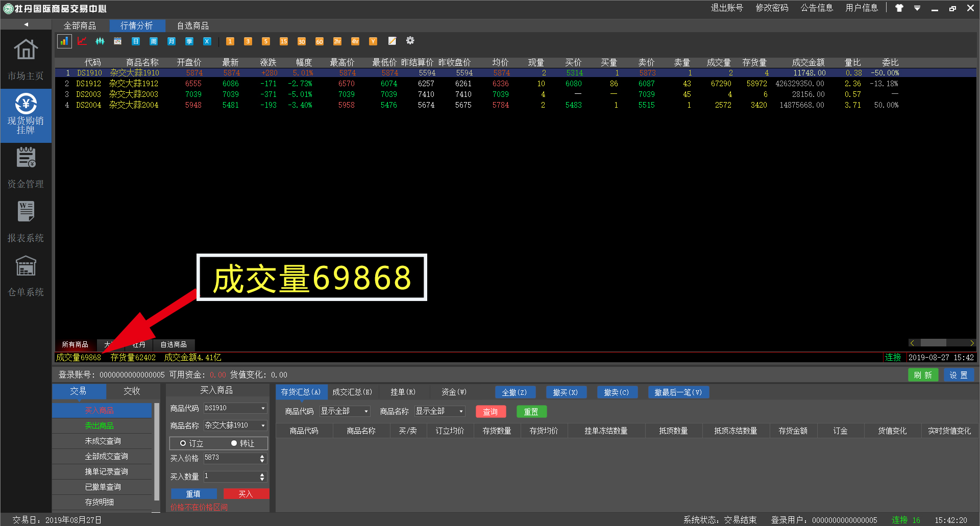Image resolution: width=980 pixels, height=526 pixels.
Task: Open the notepad edit icon in toolbar
Action: click(x=393, y=41)
